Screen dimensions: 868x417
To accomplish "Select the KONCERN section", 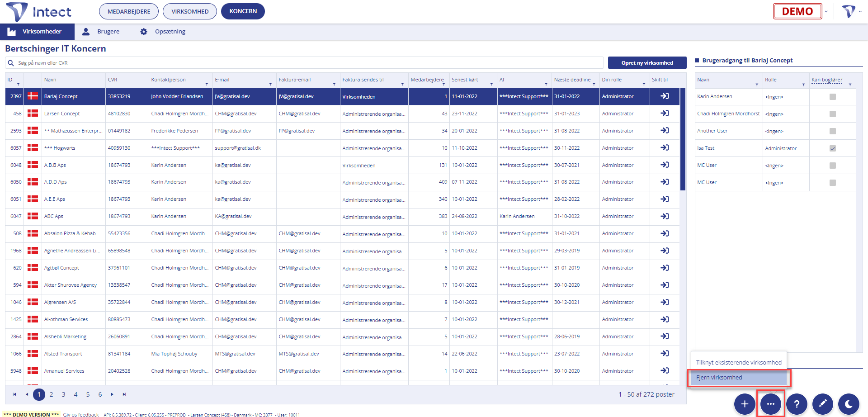I will pyautogui.click(x=243, y=11).
